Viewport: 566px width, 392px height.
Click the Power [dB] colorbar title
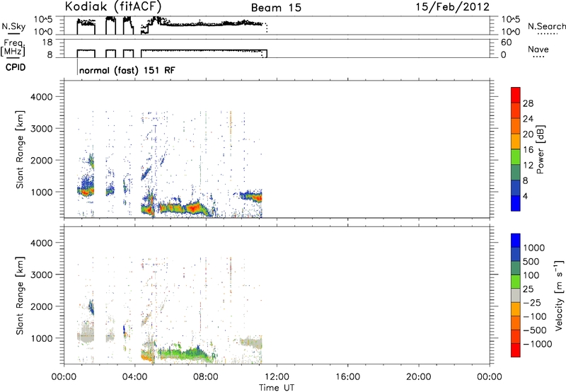click(x=540, y=149)
